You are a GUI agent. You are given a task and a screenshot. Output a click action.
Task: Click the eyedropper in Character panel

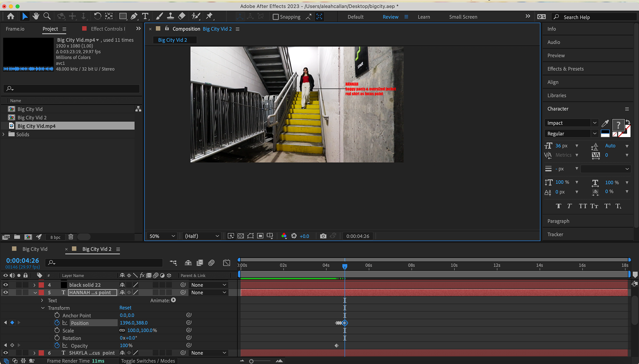[x=605, y=123]
